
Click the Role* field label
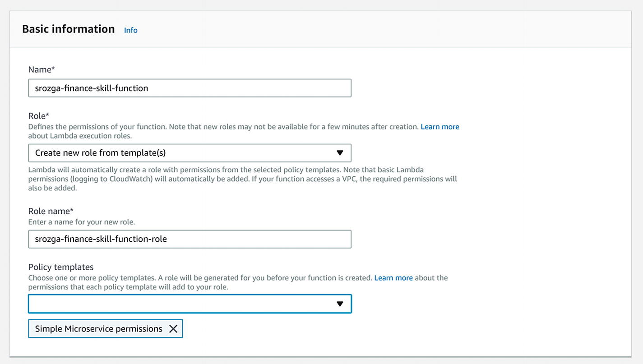(39, 116)
